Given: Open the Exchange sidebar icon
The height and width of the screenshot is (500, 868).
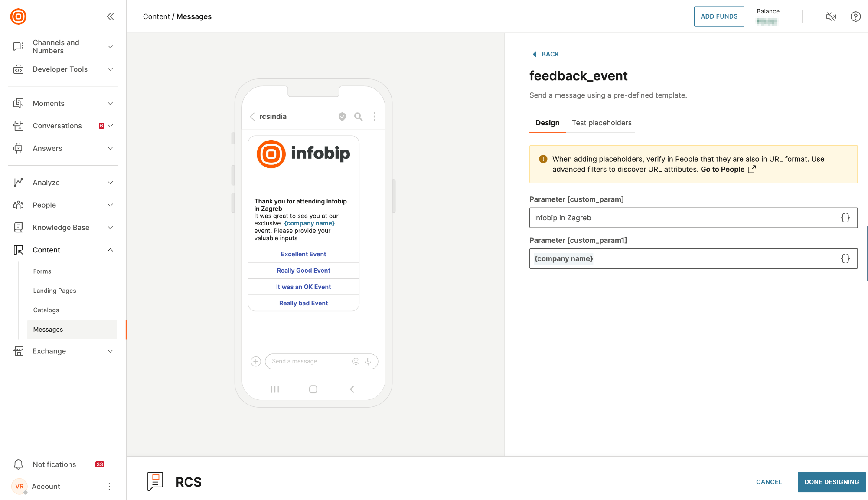Looking at the screenshot, I should 18,351.
